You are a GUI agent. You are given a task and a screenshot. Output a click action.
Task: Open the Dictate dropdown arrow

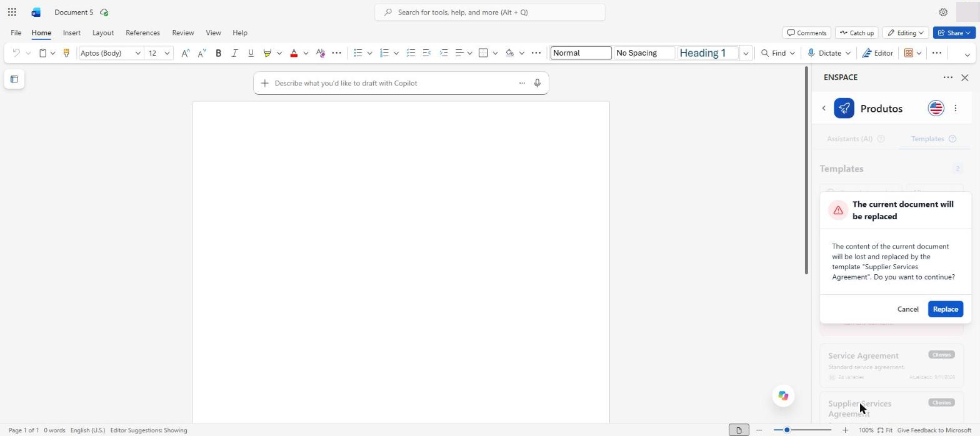pos(848,53)
